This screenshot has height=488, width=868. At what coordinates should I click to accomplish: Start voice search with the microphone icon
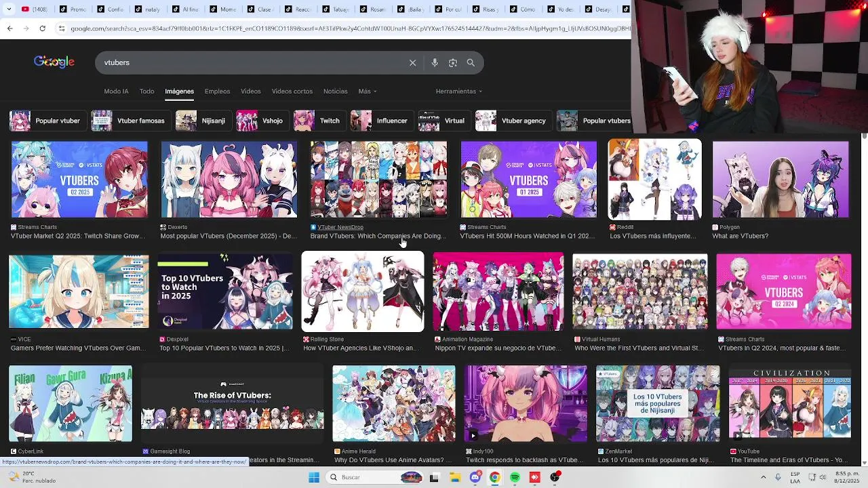pyautogui.click(x=435, y=62)
